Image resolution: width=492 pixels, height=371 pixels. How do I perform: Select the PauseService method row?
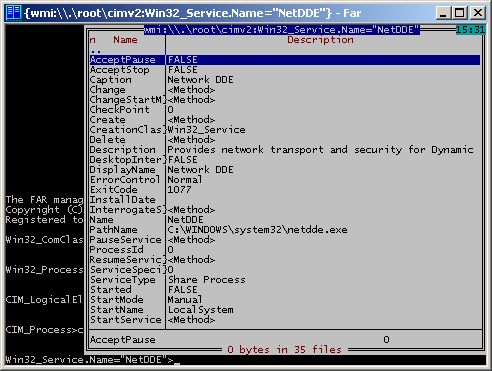pyautogui.click(x=285, y=240)
